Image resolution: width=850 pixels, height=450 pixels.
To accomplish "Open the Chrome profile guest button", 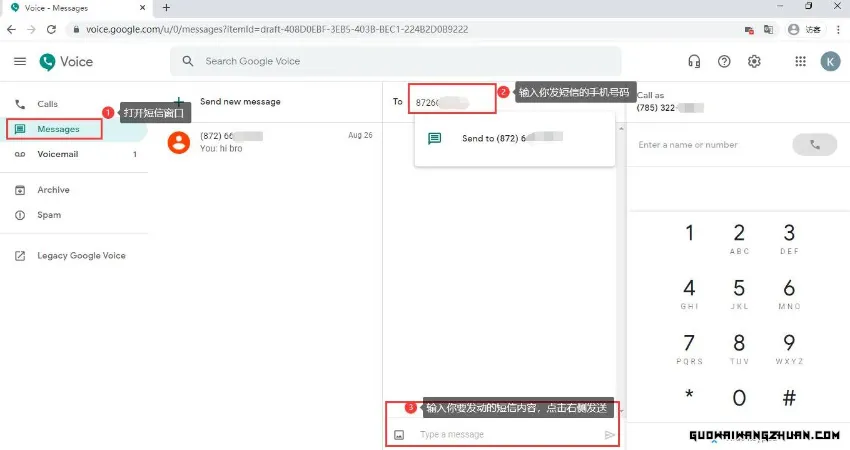I will (x=804, y=29).
